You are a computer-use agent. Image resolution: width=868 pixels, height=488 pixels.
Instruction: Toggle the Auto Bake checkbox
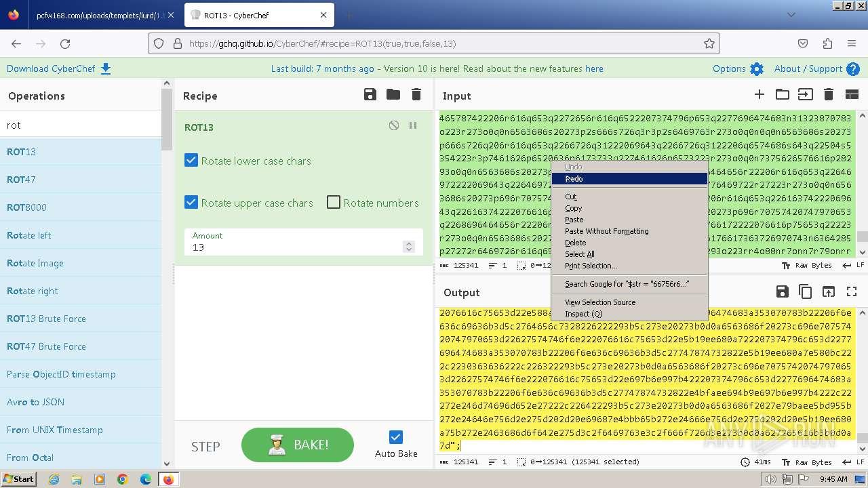click(396, 437)
